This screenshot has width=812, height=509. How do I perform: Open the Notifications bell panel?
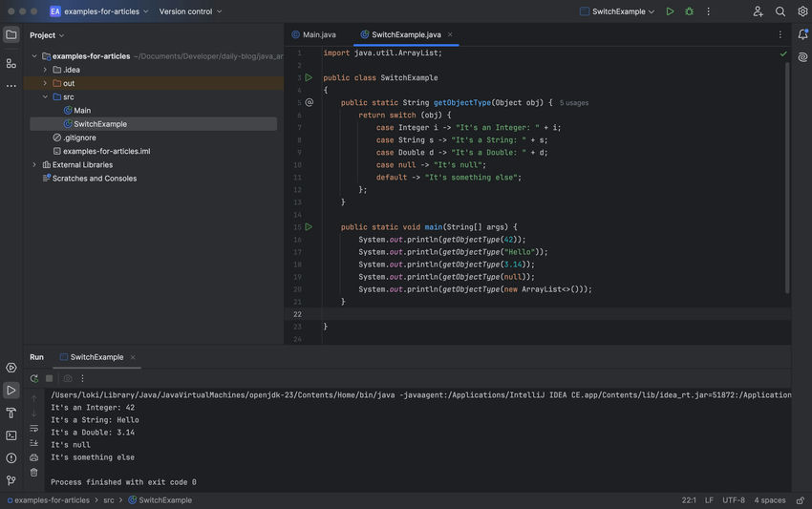point(802,34)
